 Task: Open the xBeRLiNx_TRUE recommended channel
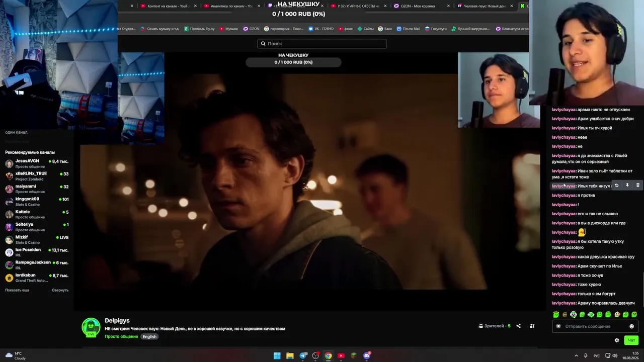(x=37, y=176)
